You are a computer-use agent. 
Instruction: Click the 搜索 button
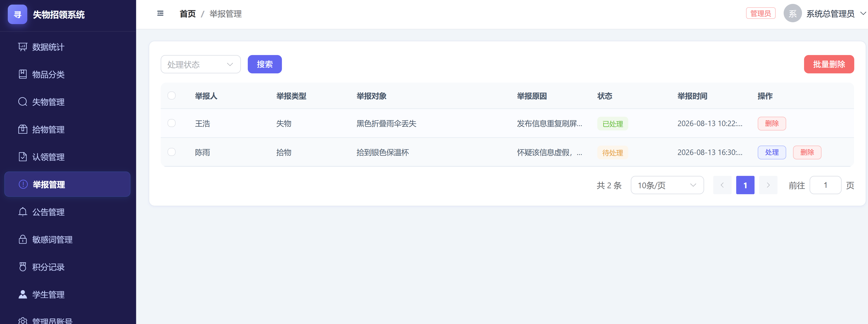265,64
